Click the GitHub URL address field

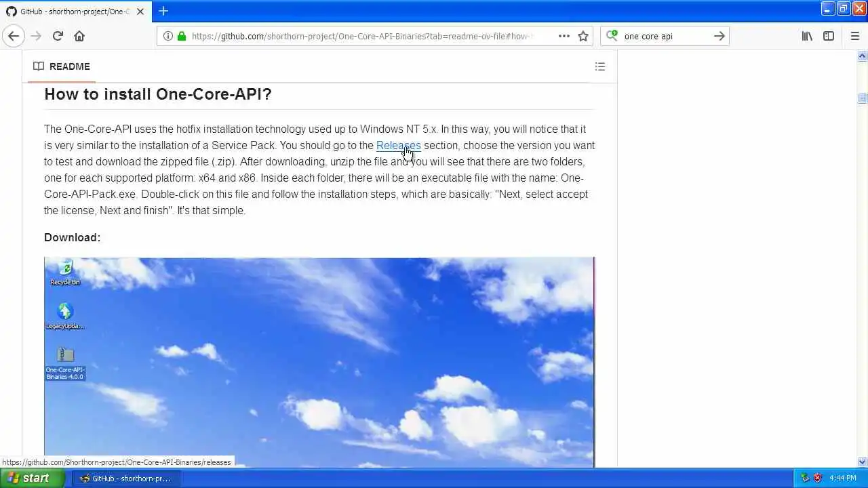coord(362,36)
